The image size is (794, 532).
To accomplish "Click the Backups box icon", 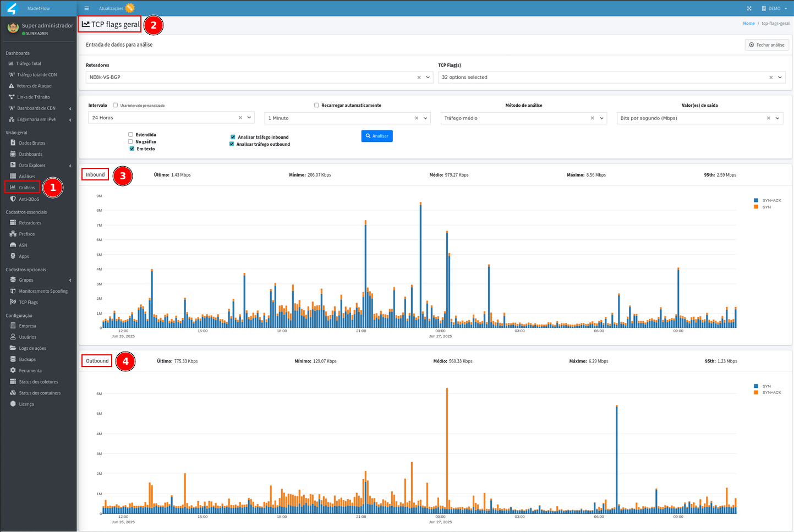I will 13,359.
